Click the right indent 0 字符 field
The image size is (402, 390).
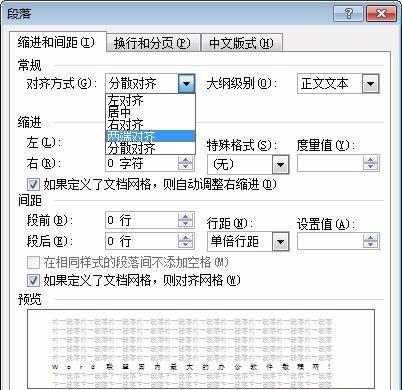coord(142,163)
